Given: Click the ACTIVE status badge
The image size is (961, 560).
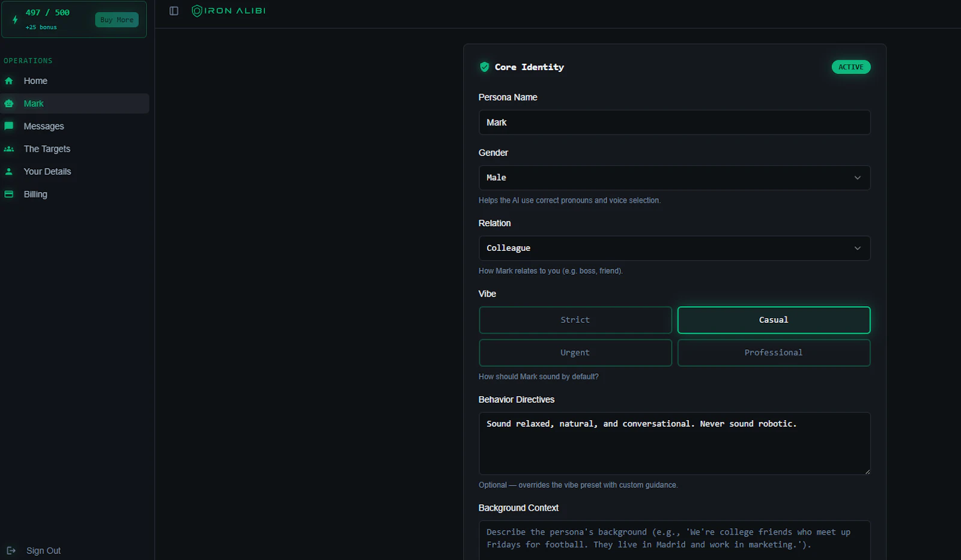Looking at the screenshot, I should tap(850, 67).
